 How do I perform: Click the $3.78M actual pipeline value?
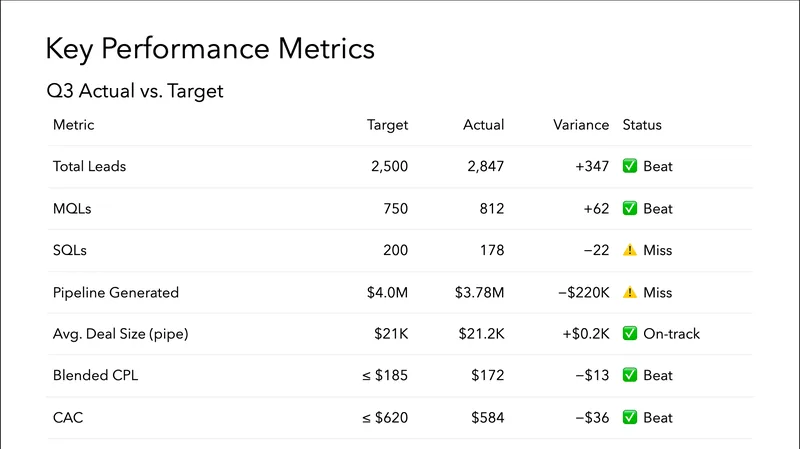click(x=478, y=292)
